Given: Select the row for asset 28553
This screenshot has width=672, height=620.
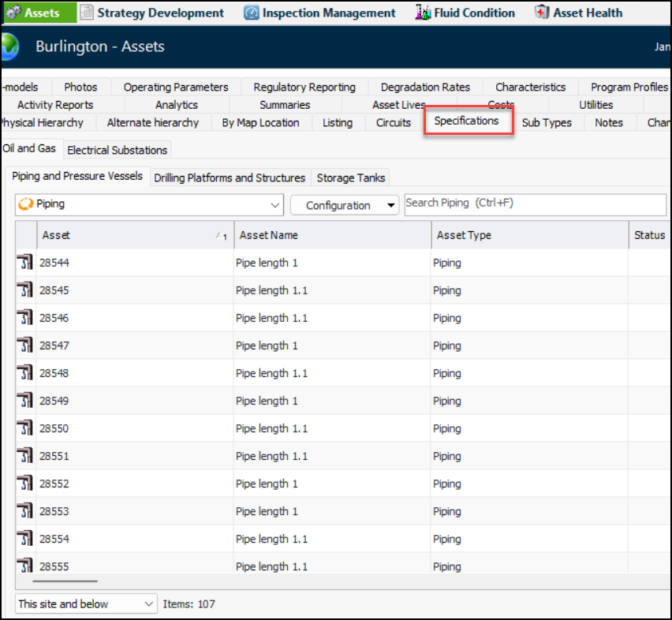Looking at the screenshot, I should [331, 511].
